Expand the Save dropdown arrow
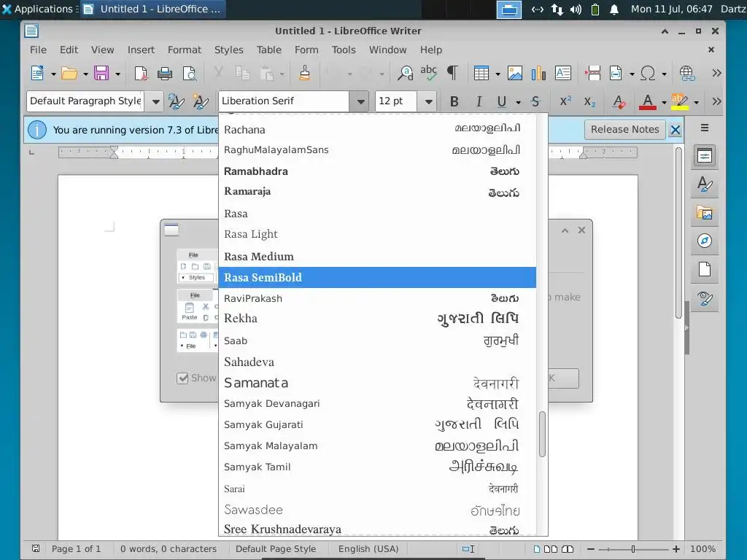Image resolution: width=747 pixels, height=560 pixels. [x=117, y=74]
